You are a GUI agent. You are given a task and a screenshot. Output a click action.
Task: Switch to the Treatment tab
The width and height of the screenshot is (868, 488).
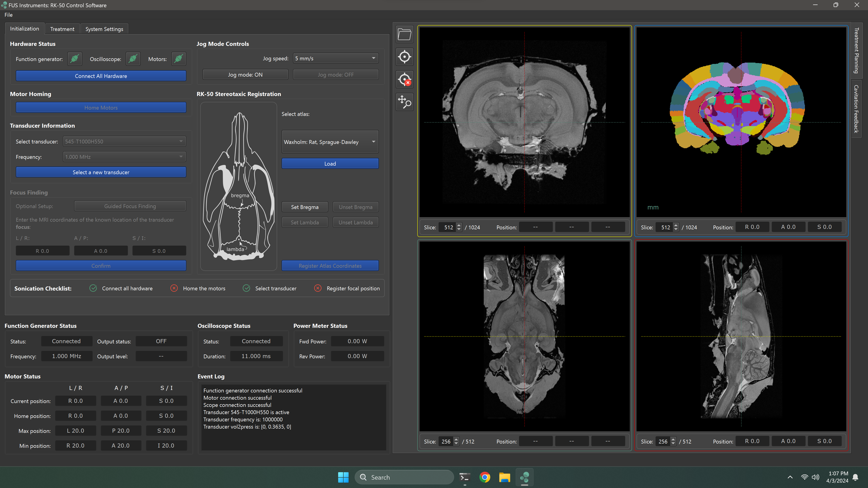[62, 29]
